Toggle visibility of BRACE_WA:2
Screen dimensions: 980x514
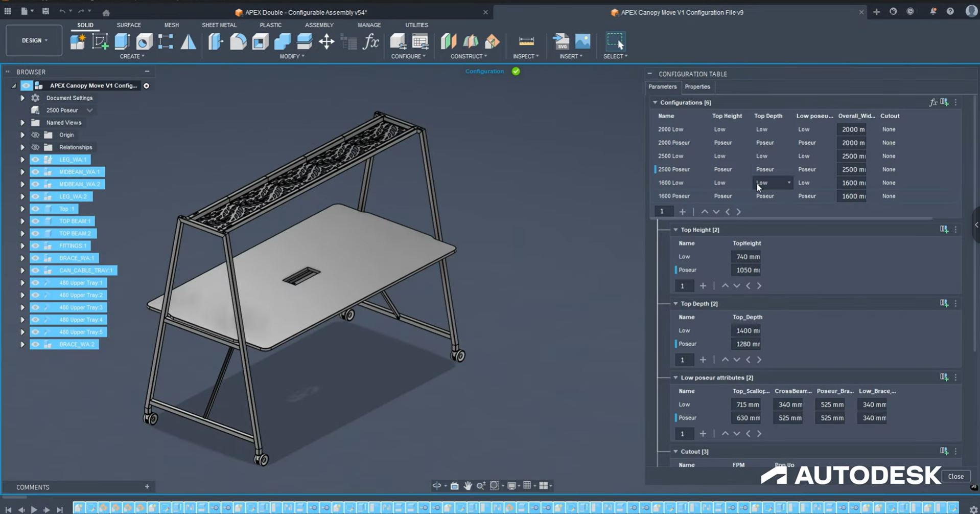point(35,344)
